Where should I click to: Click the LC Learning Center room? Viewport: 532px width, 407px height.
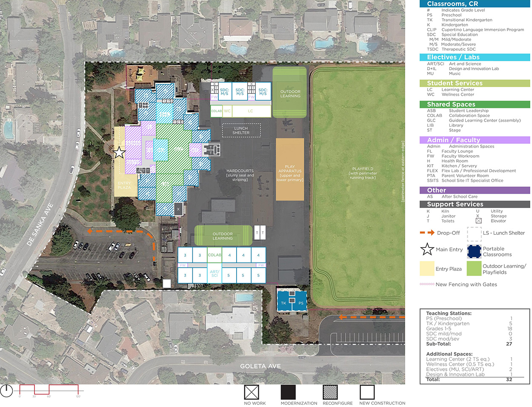(251, 111)
